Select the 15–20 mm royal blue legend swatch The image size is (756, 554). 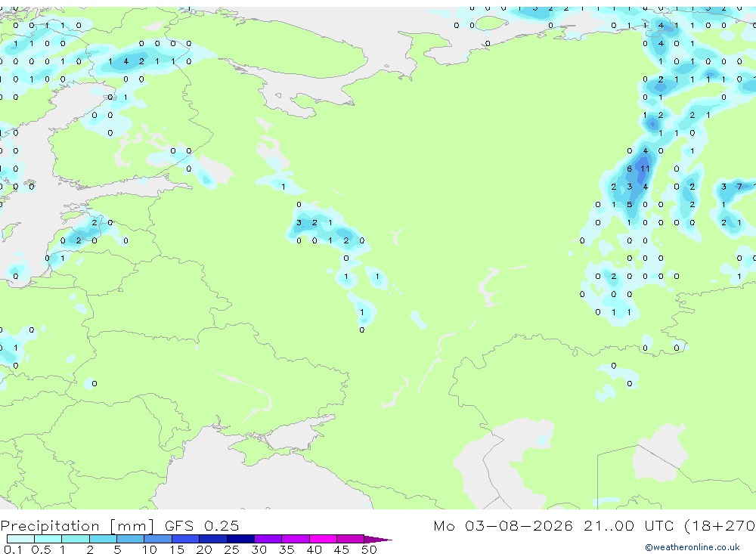tap(186, 539)
